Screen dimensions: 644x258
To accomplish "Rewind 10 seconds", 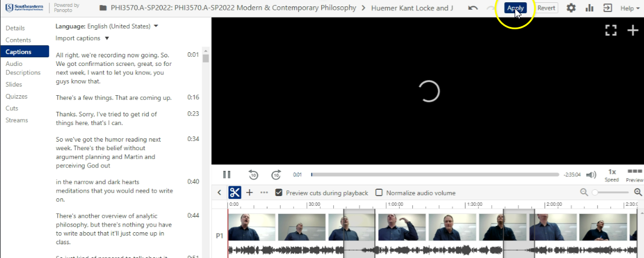I will pos(254,174).
